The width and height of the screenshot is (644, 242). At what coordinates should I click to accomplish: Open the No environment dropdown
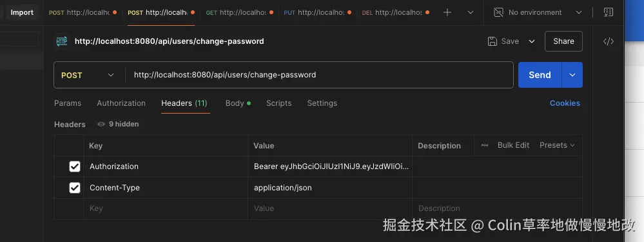point(538,12)
